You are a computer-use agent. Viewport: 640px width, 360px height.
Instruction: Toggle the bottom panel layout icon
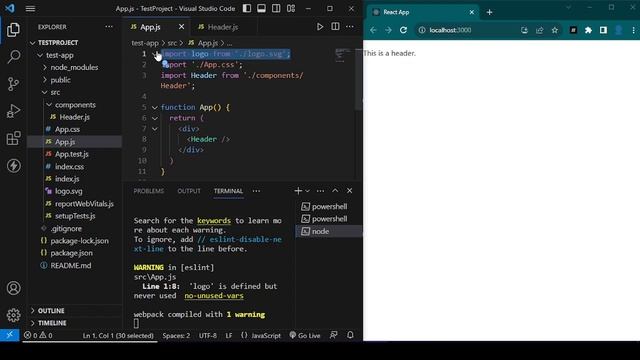pos(262,9)
